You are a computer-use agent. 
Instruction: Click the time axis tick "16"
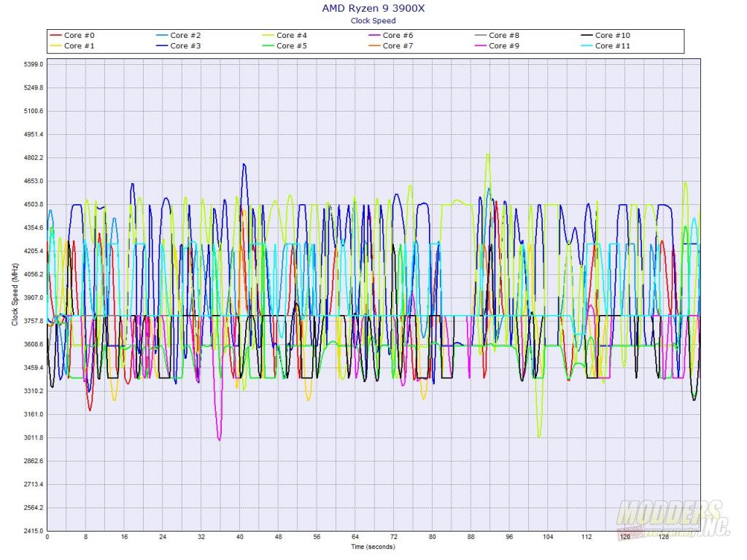pos(124,537)
